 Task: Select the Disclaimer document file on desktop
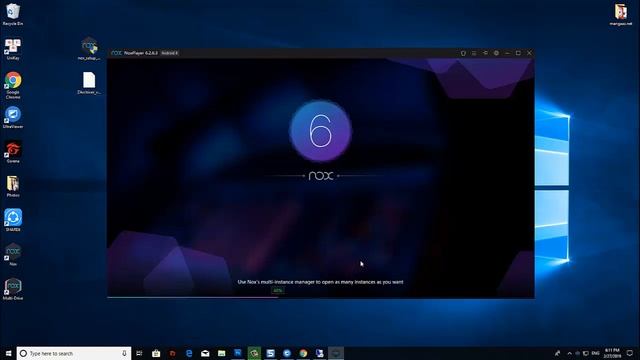[89, 83]
